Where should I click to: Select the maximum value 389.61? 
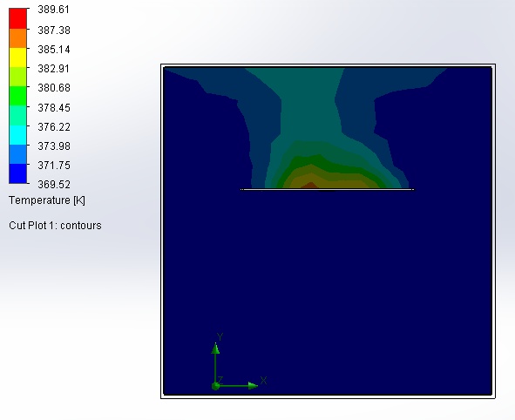tap(53, 10)
